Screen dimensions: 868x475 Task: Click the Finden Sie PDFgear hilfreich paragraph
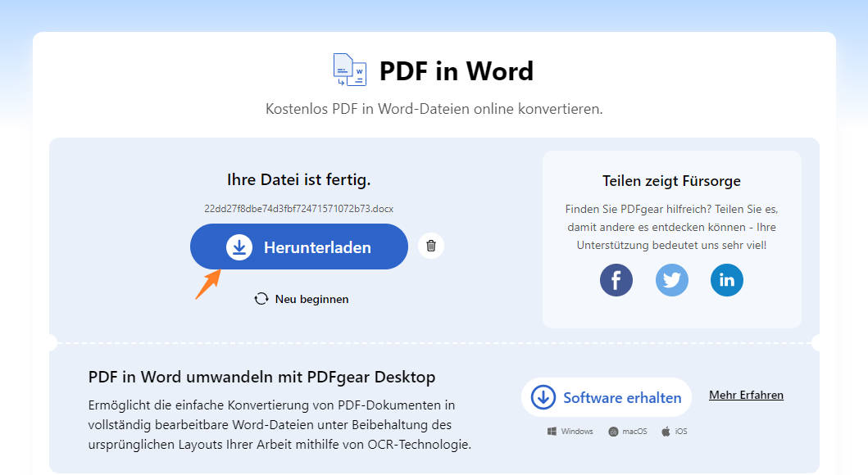pos(671,227)
